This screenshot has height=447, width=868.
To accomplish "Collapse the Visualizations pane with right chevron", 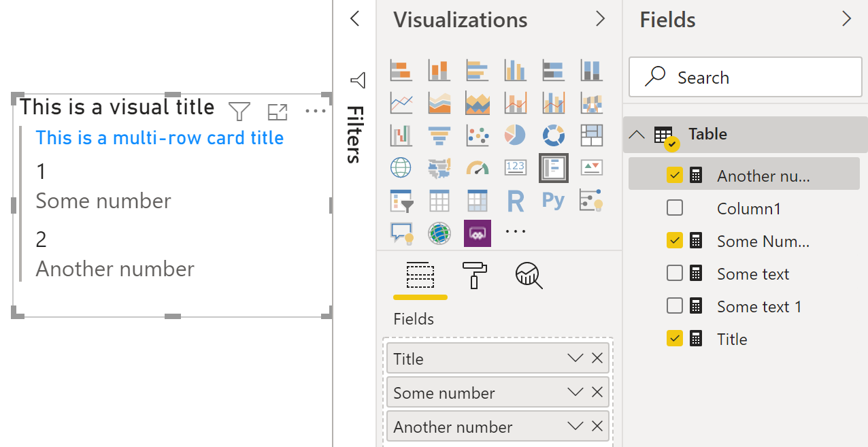I will pyautogui.click(x=600, y=19).
